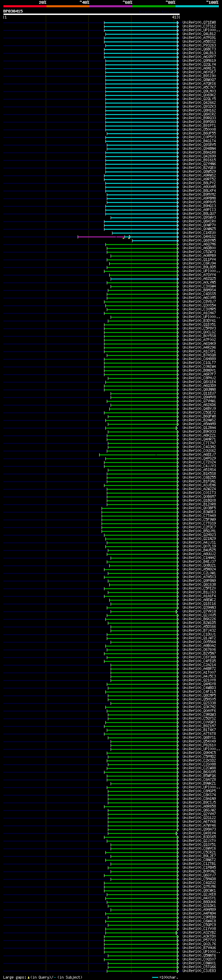This screenshot has height=980, width=222.
Task: Click the red 20% identity legend segment
Action: [x=25, y=6]
